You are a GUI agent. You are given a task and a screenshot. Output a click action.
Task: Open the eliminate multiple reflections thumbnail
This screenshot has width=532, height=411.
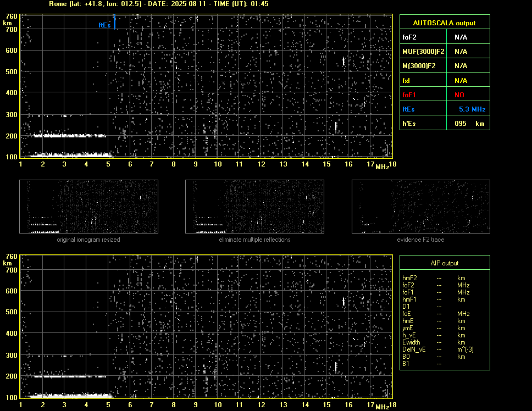[254, 207]
